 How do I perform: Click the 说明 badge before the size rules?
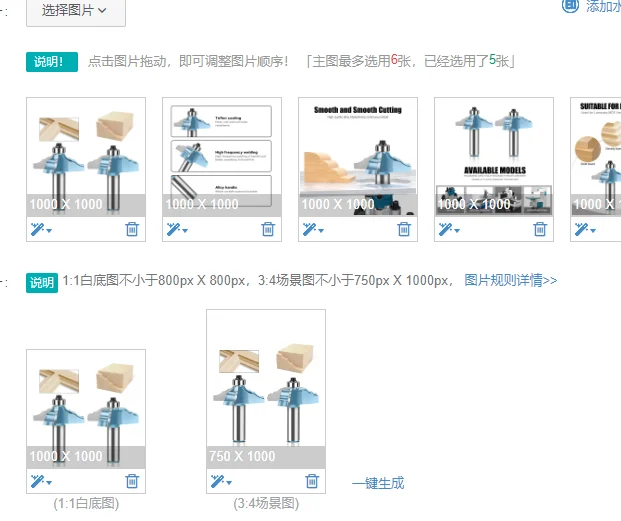tap(42, 283)
